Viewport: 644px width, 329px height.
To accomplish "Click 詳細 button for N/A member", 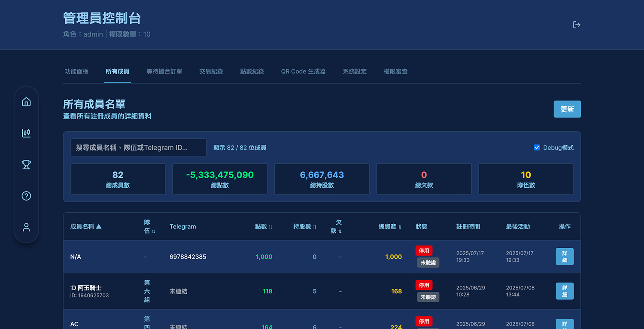I will (565, 256).
